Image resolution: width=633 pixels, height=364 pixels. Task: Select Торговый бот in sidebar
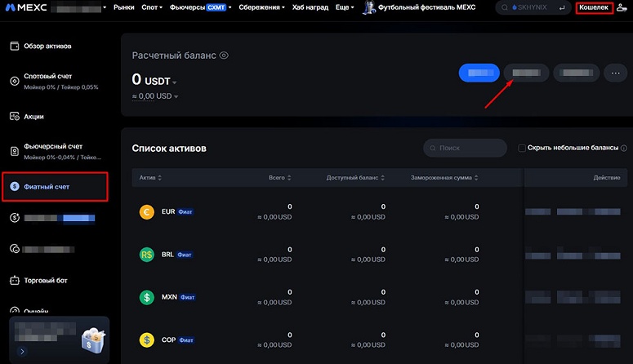point(46,281)
